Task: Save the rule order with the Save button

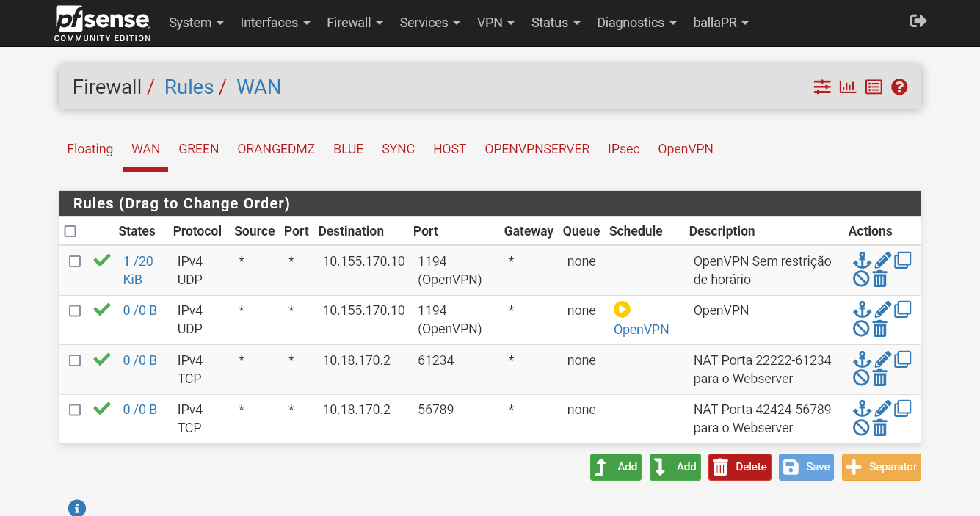Action: click(805, 467)
